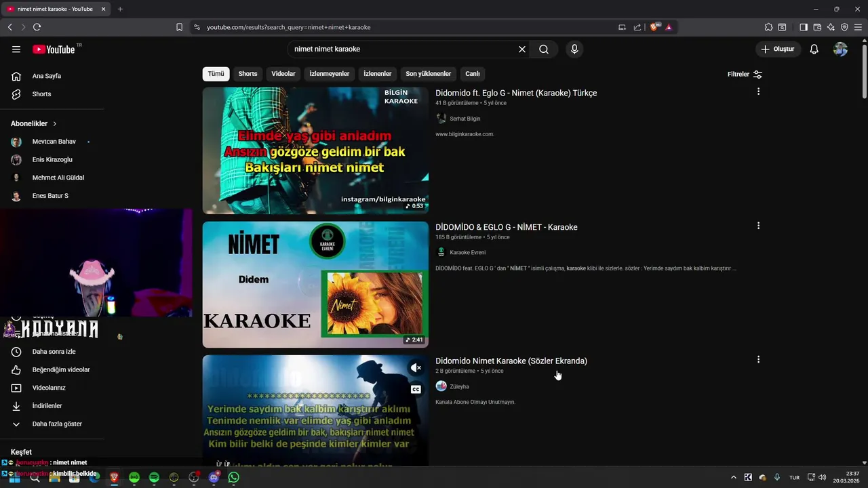Open OBS Studio from the taskbar
This screenshot has height=488, width=868.
point(194,477)
